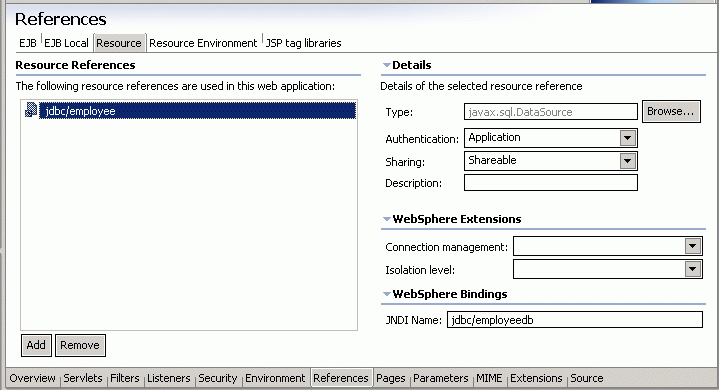Click the Application value in Authentication combo
719x390 pixels.
[494, 137]
